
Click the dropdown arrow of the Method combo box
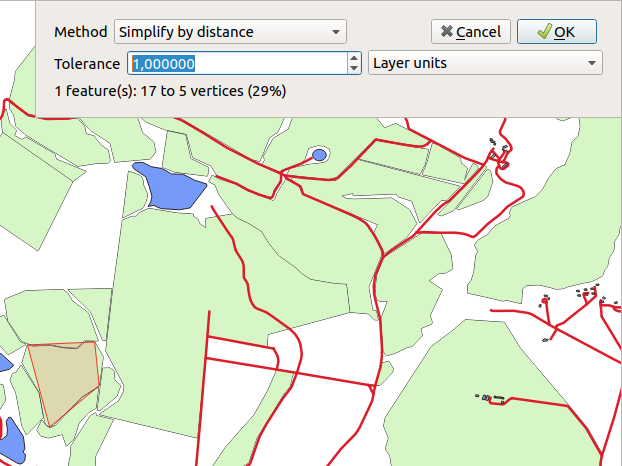[336, 32]
